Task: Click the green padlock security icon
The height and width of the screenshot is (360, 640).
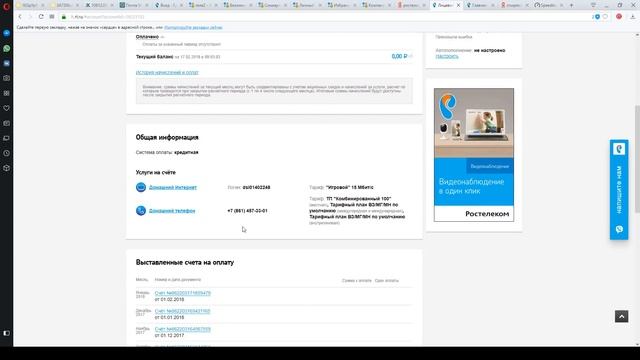Action: [64, 17]
